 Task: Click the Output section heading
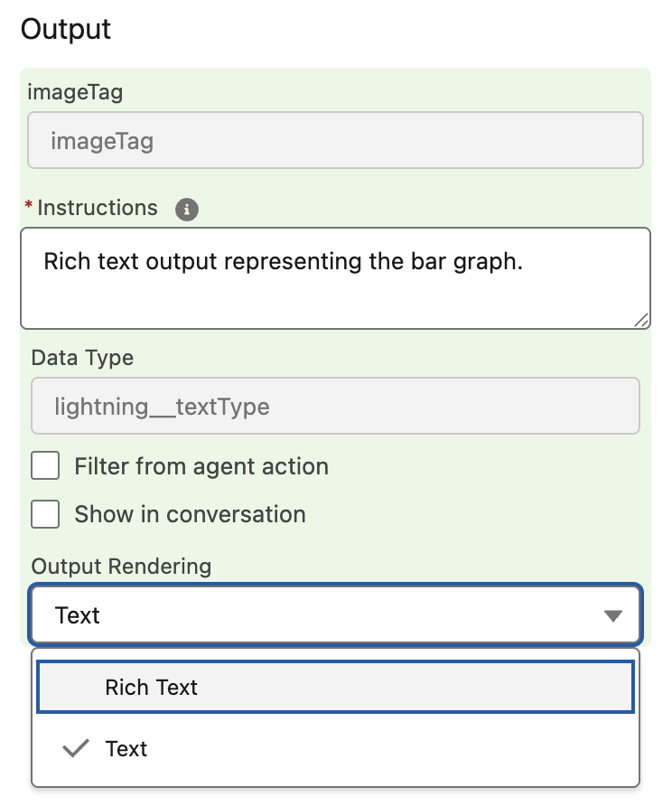pos(66,29)
